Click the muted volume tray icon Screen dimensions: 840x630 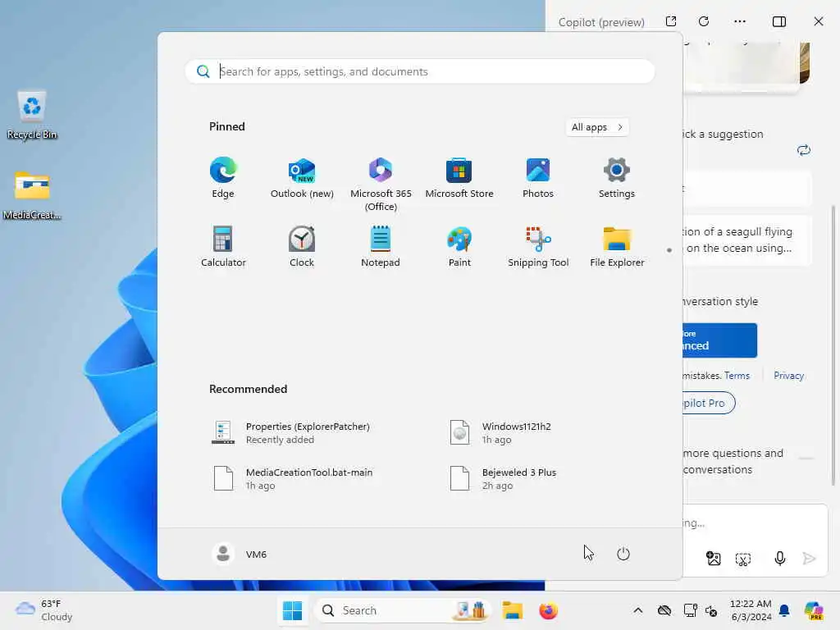[711, 610]
